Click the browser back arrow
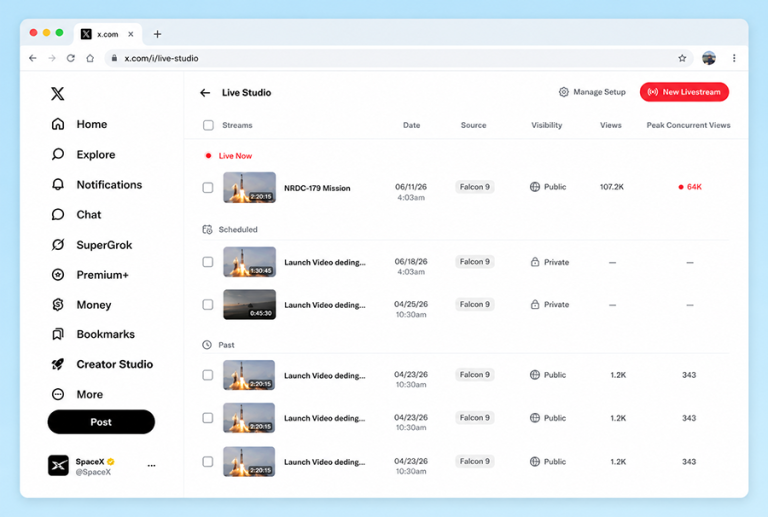Viewport: 768px width, 517px height. (33, 58)
